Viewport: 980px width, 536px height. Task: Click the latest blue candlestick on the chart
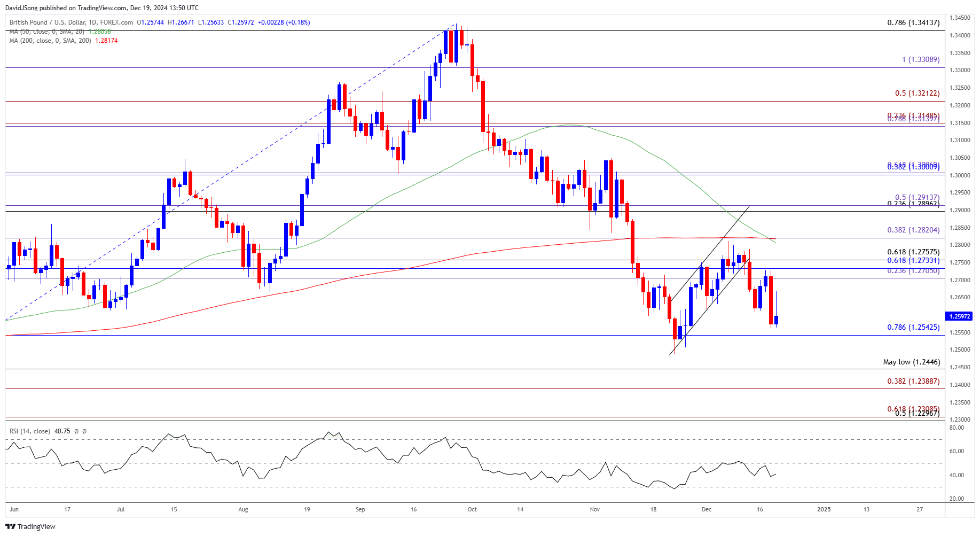776,320
